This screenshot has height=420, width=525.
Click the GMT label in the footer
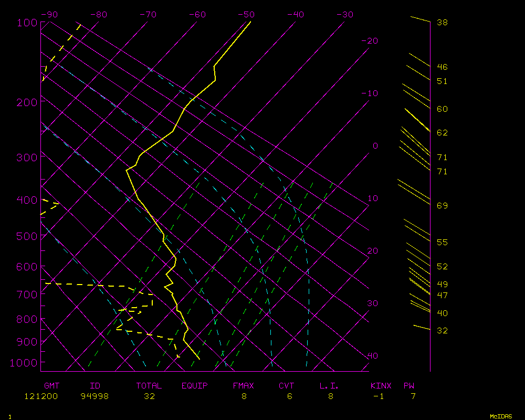[x=51, y=386]
